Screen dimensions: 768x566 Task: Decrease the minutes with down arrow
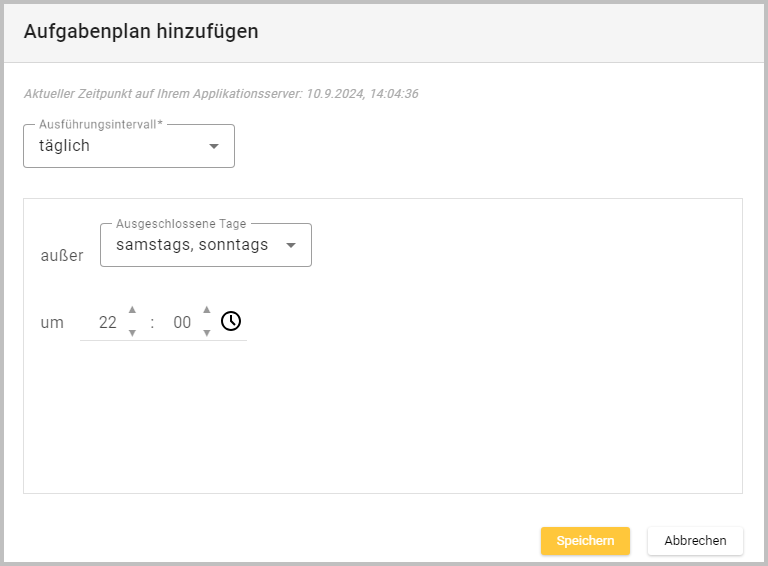click(x=206, y=333)
